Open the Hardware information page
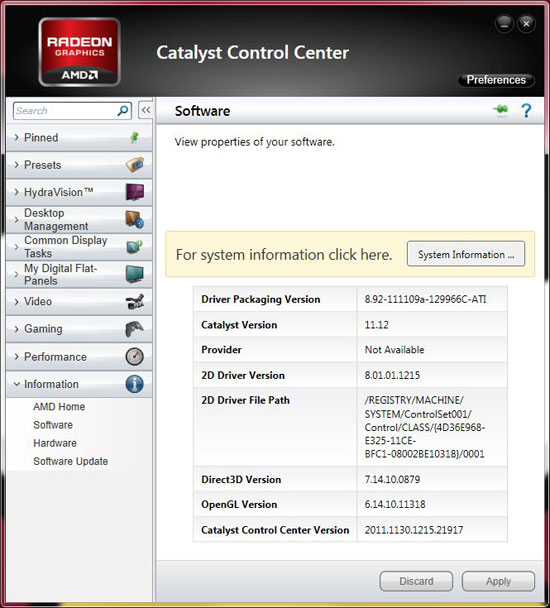Viewport: 550px width, 608px height. [55, 443]
